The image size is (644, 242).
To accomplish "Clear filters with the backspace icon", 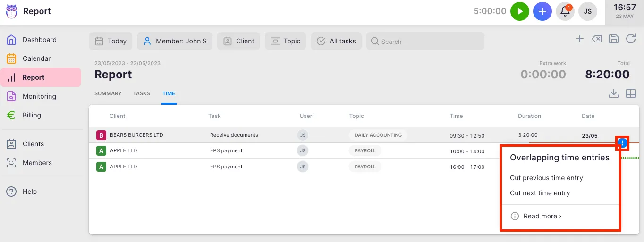I will tap(597, 39).
